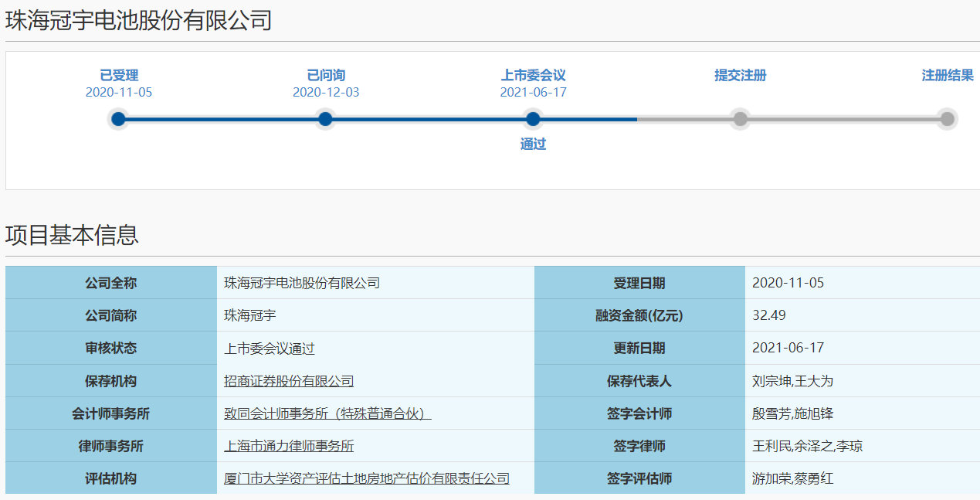Click the gray 注册结果 timeline dot
The height and width of the screenshot is (500, 980).
(947, 119)
